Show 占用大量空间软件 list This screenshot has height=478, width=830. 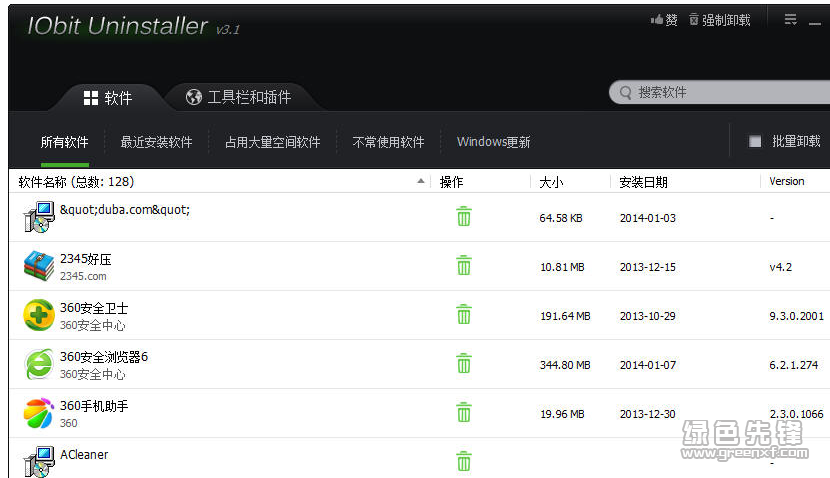pyautogui.click(x=273, y=142)
